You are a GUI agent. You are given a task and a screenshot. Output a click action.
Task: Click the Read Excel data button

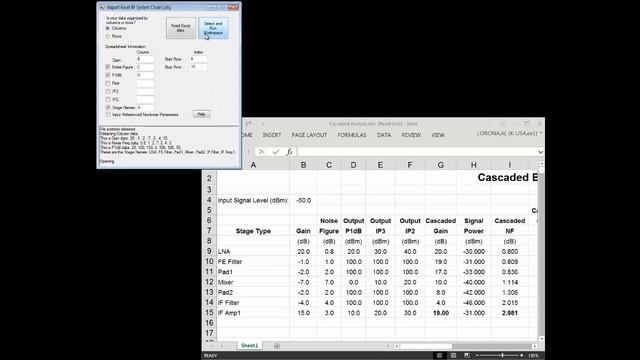click(181, 28)
